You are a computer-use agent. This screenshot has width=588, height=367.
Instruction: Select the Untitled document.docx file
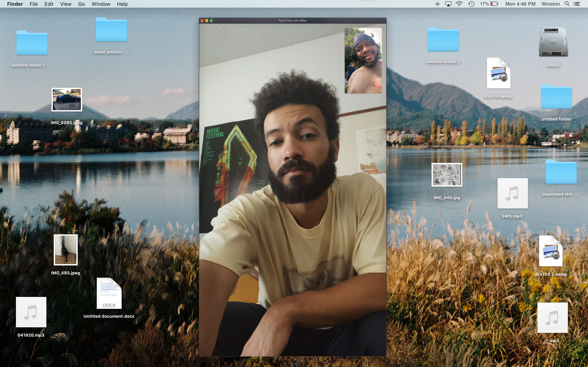pos(109,293)
